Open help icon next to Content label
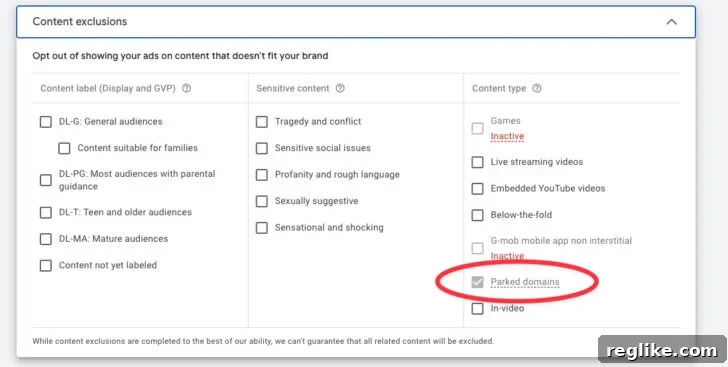The image size is (728, 367). (x=186, y=88)
